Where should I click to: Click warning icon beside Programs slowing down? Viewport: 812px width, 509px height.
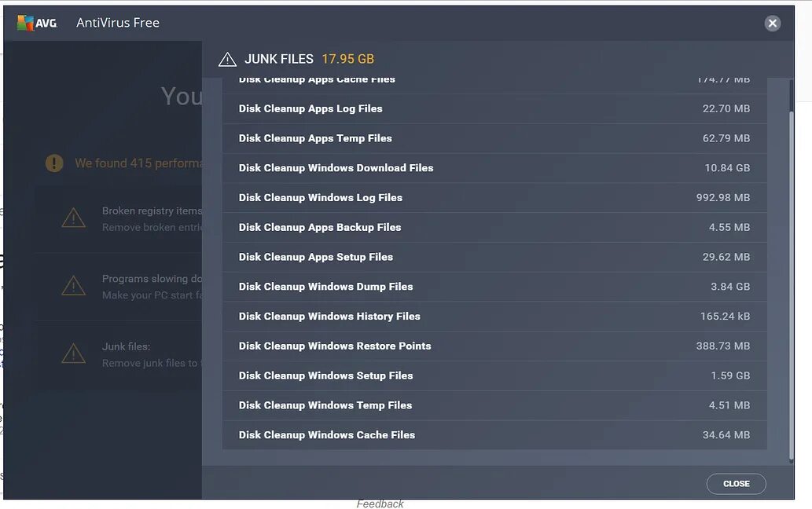(74, 286)
